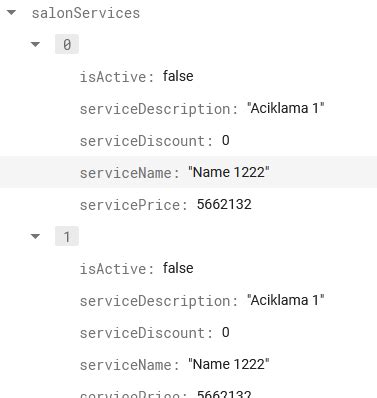Select isActive field under item 1
This screenshot has width=377, height=398.
coord(117,269)
